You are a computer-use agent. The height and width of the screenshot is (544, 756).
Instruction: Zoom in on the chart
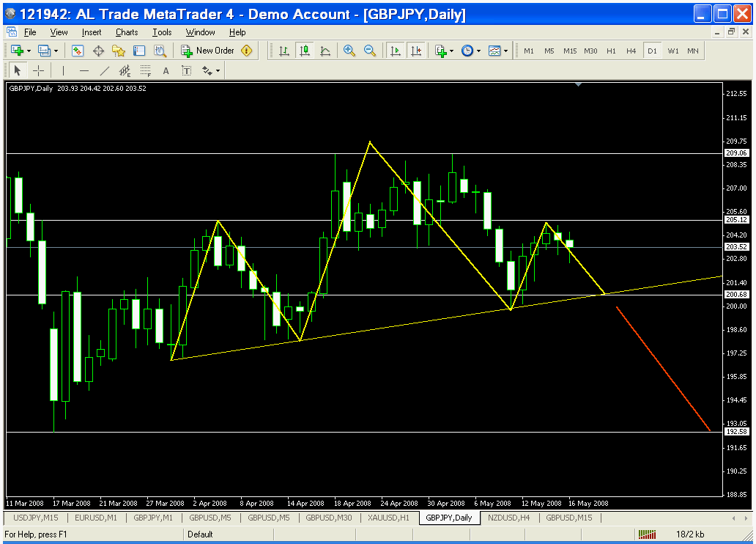349,51
